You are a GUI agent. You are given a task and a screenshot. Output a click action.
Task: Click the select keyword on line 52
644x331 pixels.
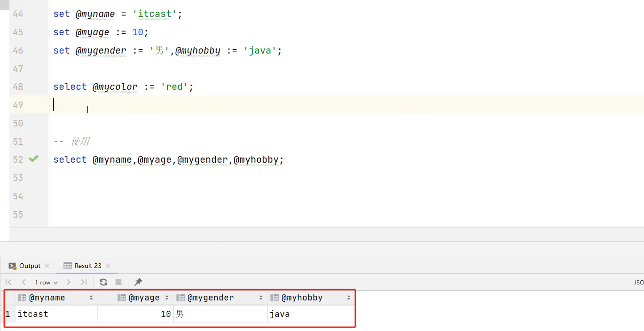(x=70, y=159)
